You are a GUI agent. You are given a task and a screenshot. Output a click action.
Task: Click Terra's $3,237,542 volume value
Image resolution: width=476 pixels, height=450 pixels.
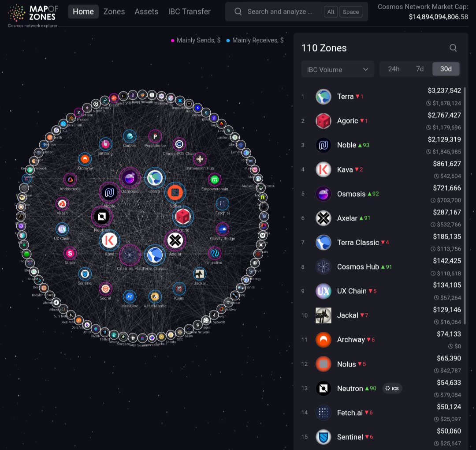click(x=444, y=90)
